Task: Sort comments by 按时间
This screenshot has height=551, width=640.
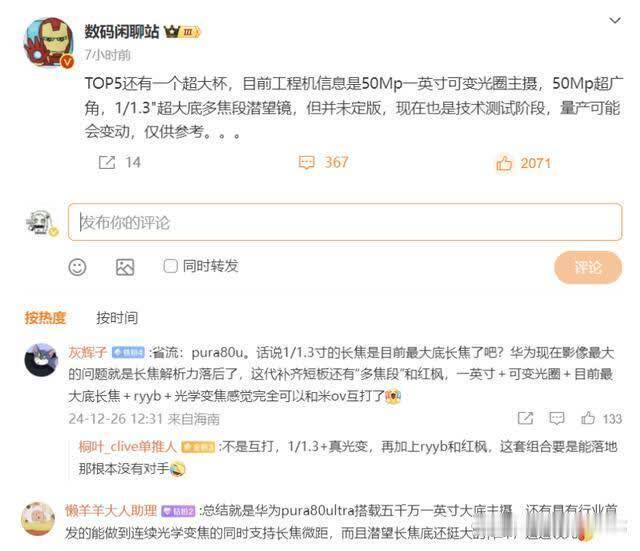Action: coord(117,318)
